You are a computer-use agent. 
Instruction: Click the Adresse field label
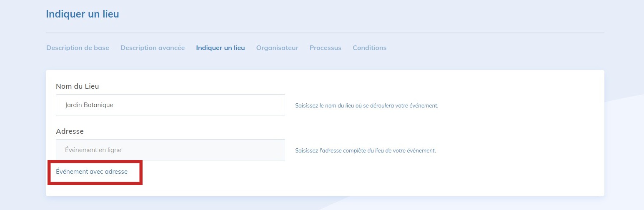coord(70,131)
